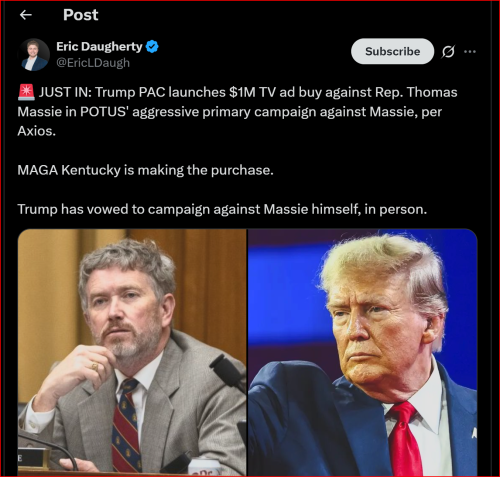Screen dimensions: 500x477
Task: Click the word Axios in post
Action: click(x=35, y=131)
